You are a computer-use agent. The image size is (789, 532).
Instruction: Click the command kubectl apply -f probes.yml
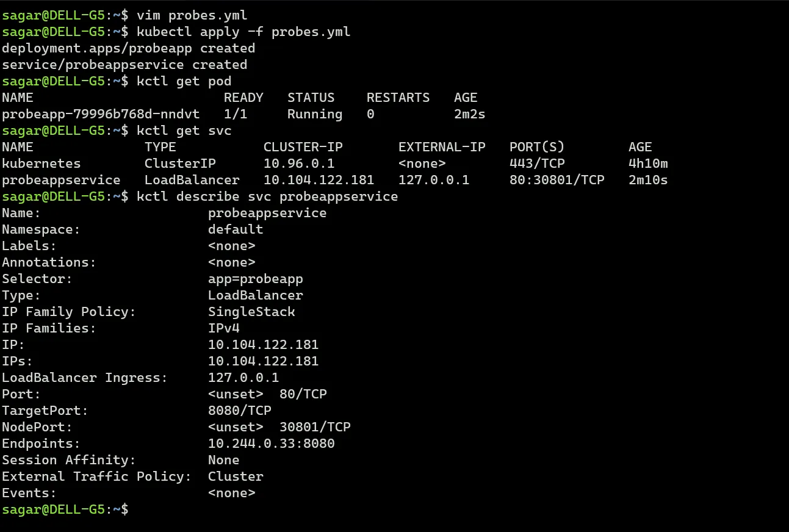point(243,32)
